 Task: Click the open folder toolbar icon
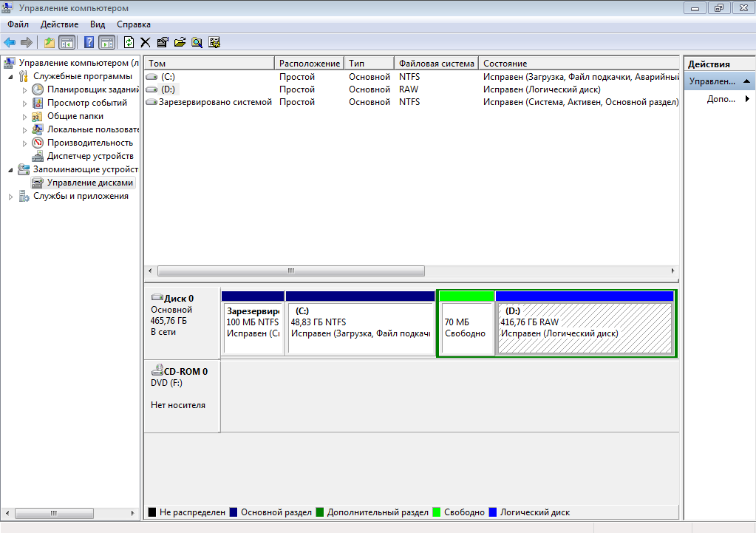pyautogui.click(x=180, y=42)
